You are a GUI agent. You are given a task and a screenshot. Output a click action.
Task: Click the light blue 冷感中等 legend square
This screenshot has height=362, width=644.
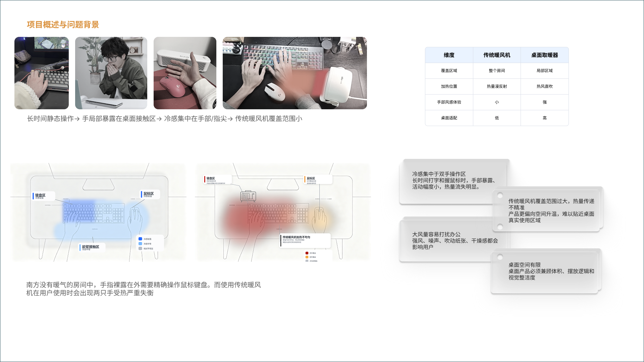140,243
